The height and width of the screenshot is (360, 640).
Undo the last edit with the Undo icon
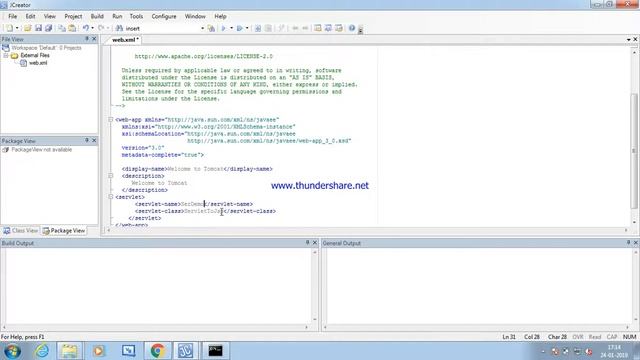pos(86,28)
